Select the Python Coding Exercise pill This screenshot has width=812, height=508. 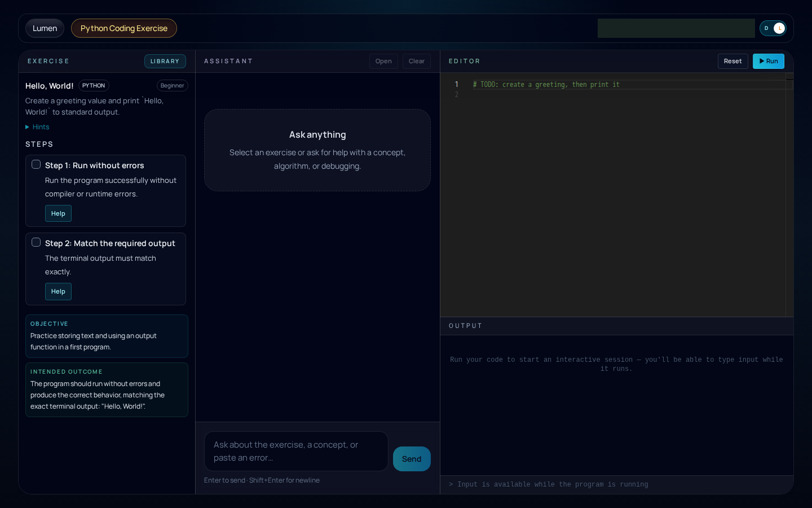click(124, 28)
